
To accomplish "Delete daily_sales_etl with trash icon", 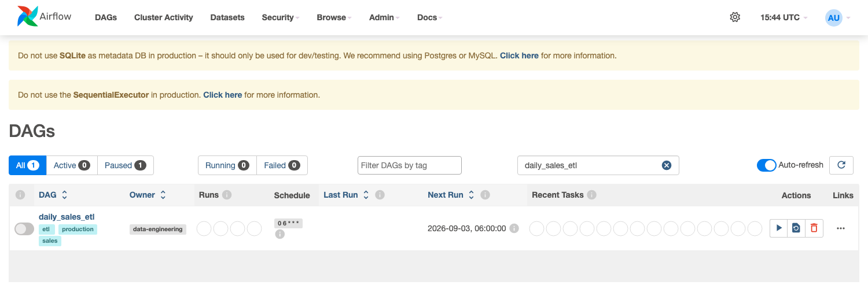I will tap(814, 228).
